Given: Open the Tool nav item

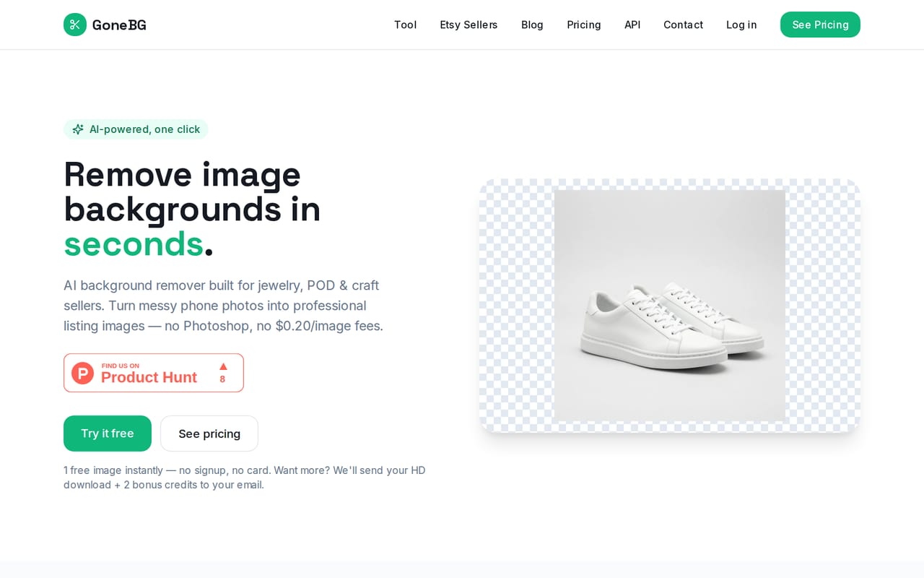Looking at the screenshot, I should pos(405,25).
